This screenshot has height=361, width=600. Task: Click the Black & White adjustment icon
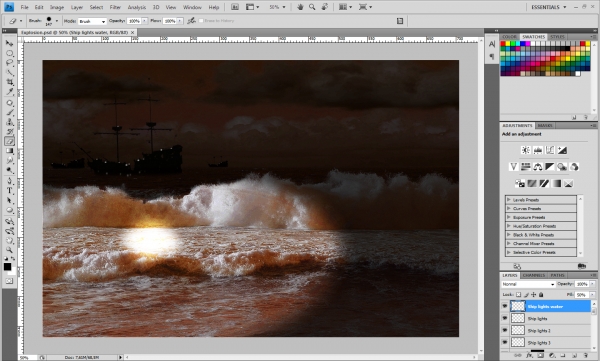point(550,167)
